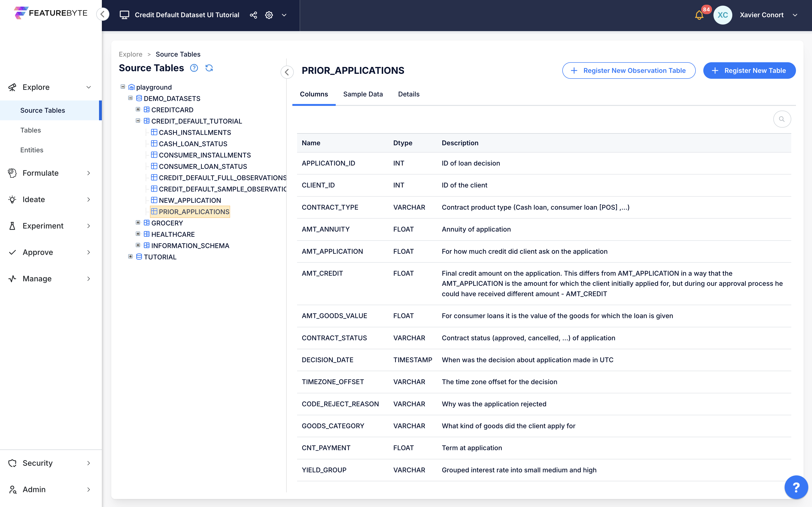Expand the TUTORIAL database node
Image resolution: width=812 pixels, height=507 pixels.
130,257
